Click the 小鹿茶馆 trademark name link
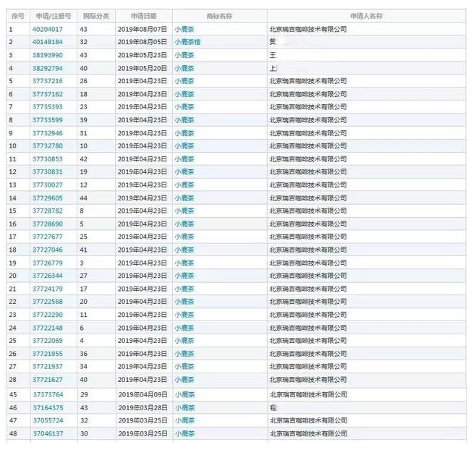 pos(187,43)
